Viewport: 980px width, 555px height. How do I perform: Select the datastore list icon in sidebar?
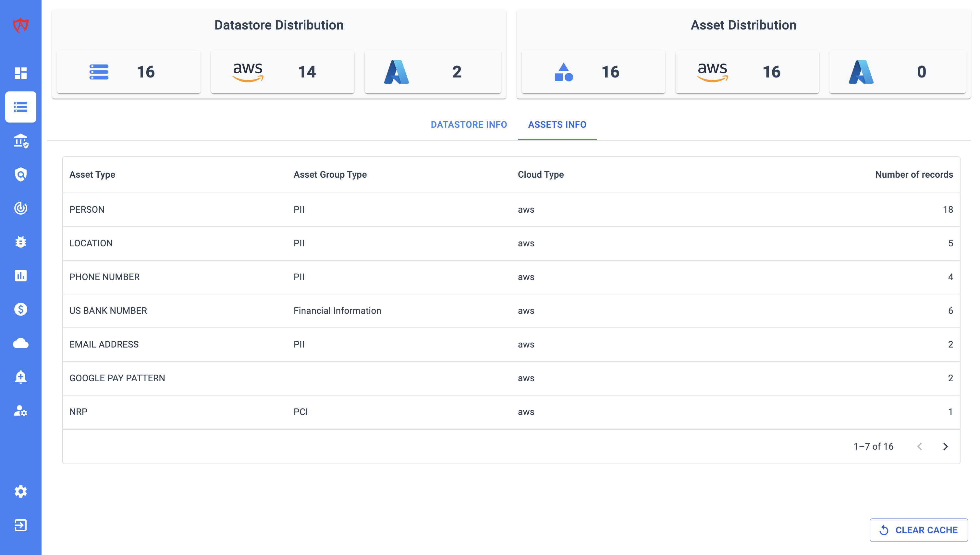pyautogui.click(x=20, y=107)
